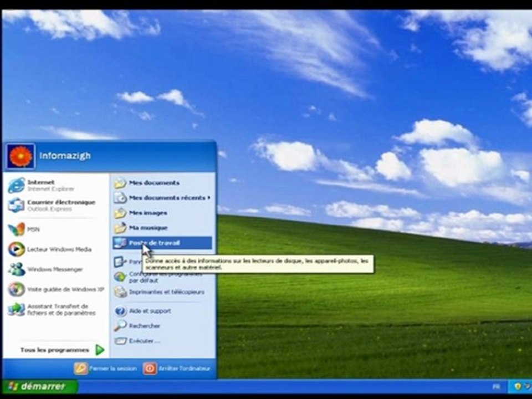532x399 pixels.
Task: Click the démarrer start button
Action: point(40,386)
